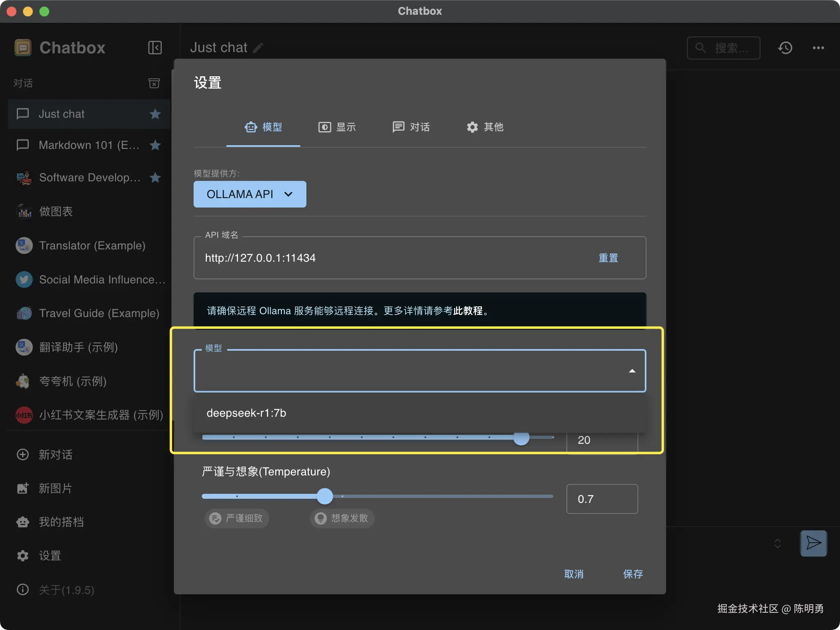Click the Temperature slider handle

point(325,496)
